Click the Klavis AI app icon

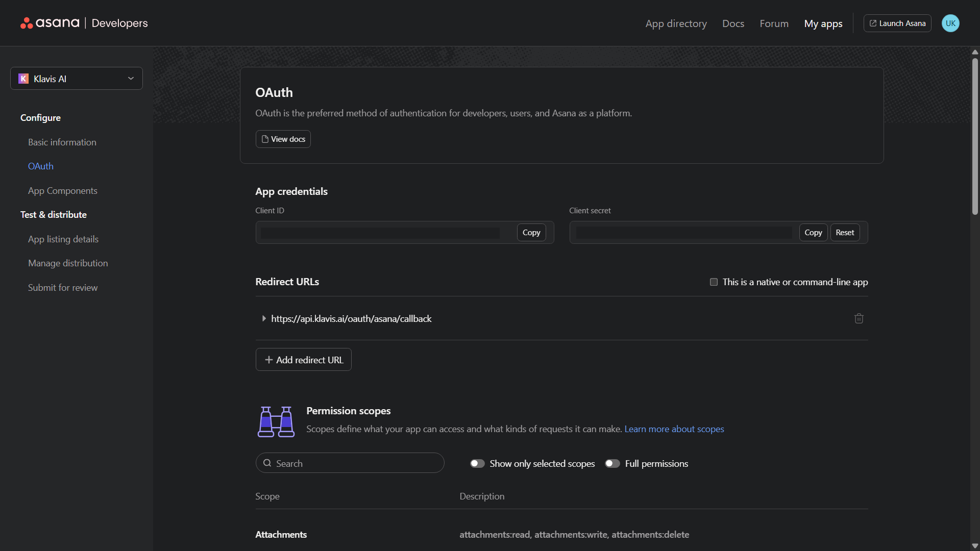[x=23, y=79]
